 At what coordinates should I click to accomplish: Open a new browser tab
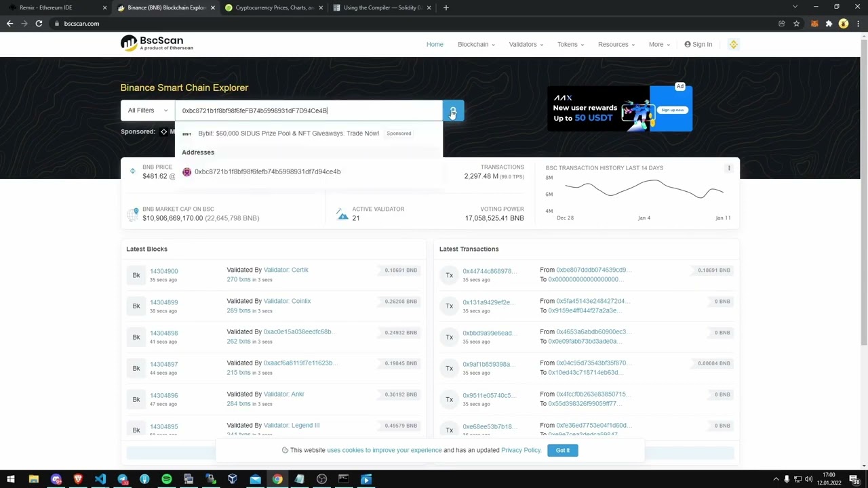point(446,7)
